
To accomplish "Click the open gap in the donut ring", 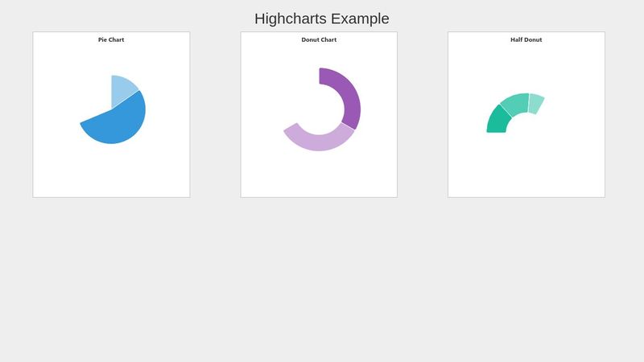I will coord(298,94).
